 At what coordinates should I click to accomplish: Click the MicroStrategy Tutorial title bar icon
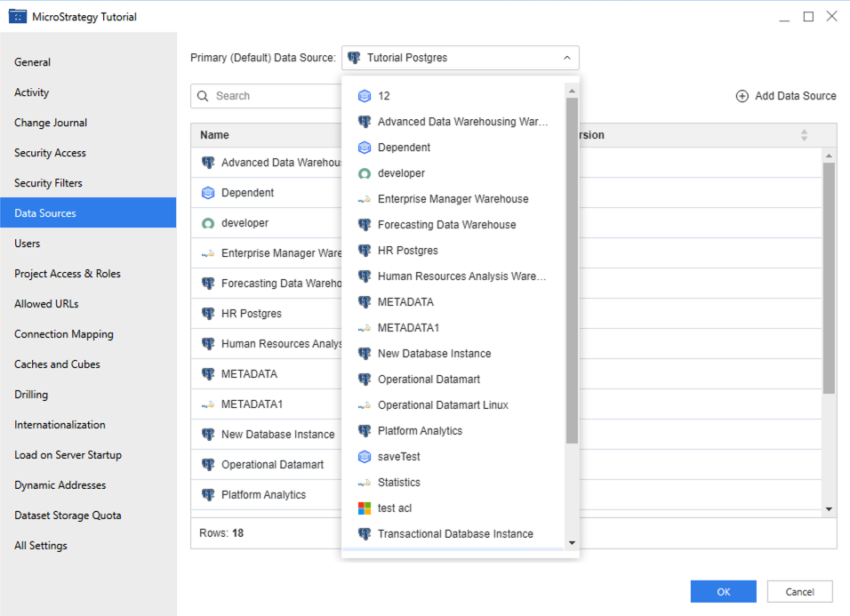pos(18,17)
